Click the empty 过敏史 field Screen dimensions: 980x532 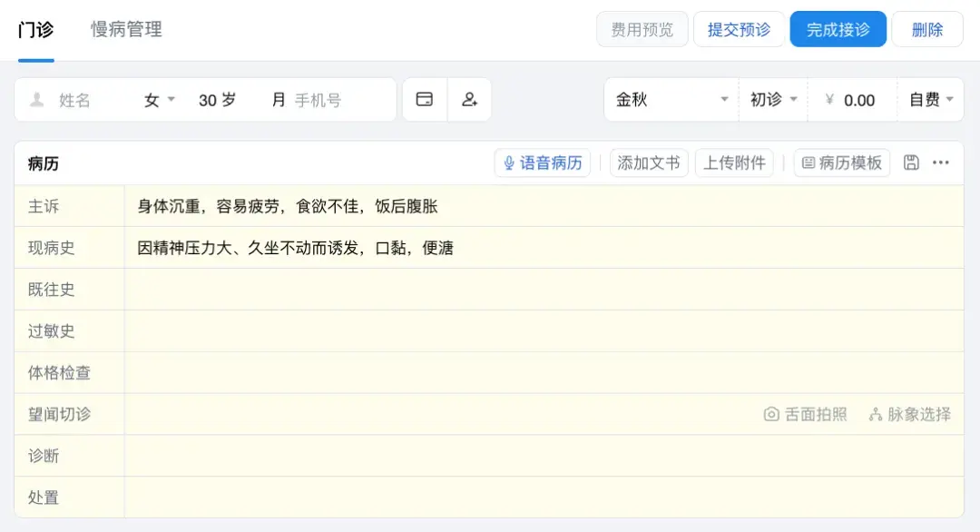pos(544,331)
